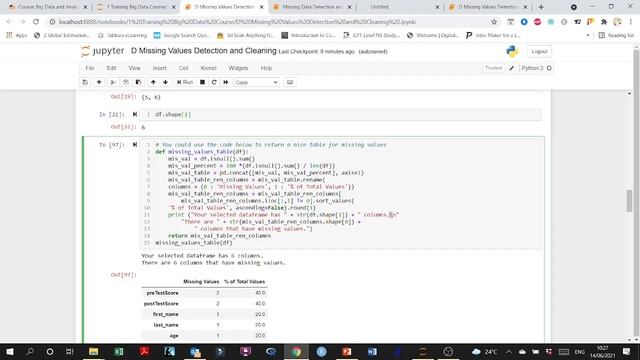Restart kernel and run all cells icon

coord(226,82)
